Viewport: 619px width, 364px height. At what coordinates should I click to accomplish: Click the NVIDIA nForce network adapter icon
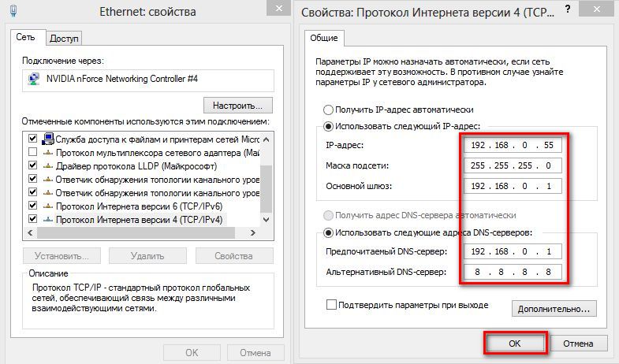coord(35,79)
